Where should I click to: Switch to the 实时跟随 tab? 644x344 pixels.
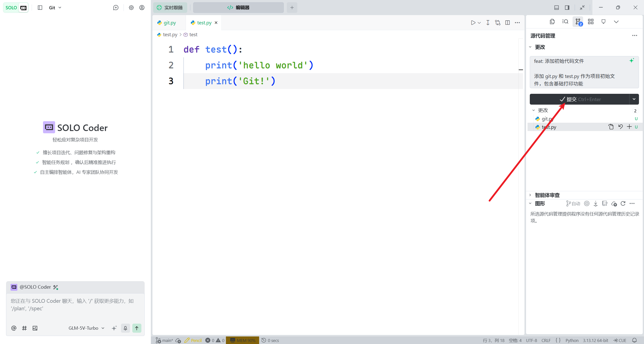pyautogui.click(x=170, y=8)
